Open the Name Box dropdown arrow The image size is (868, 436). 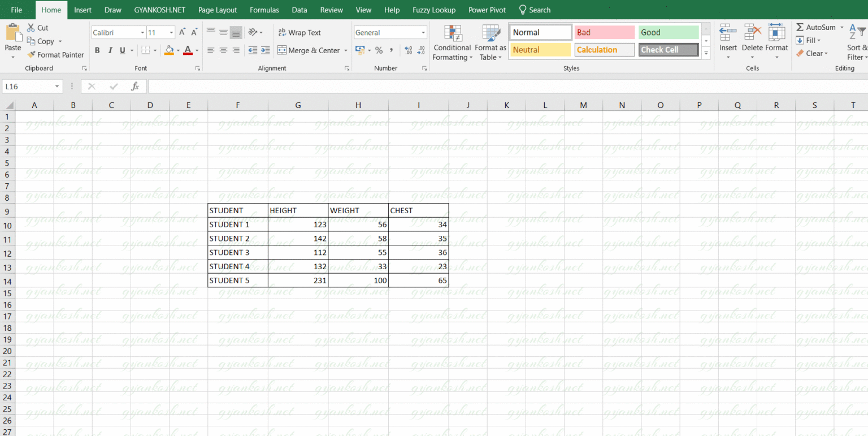click(x=57, y=87)
